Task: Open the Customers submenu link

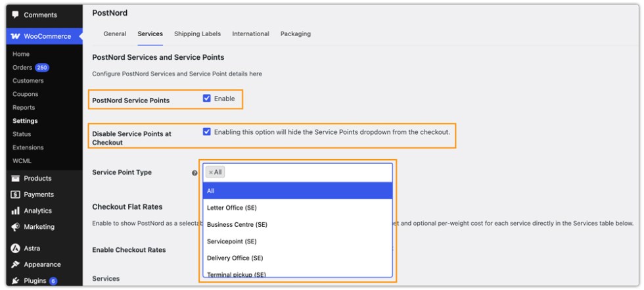Action: [x=28, y=81]
